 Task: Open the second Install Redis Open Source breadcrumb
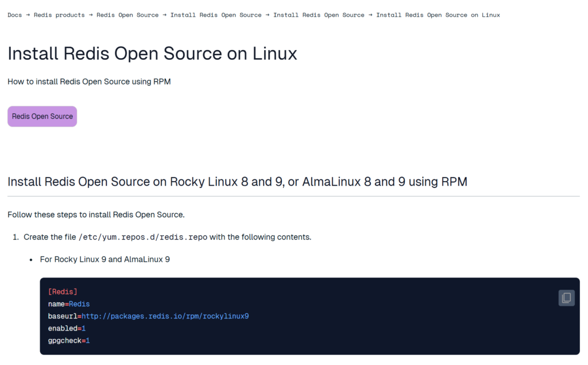pyautogui.click(x=319, y=15)
